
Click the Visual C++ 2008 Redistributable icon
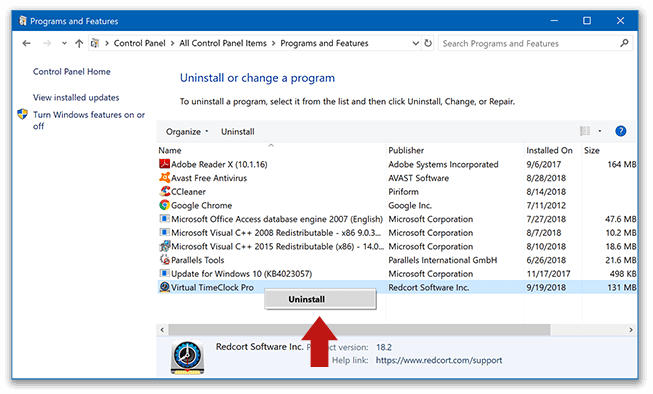click(164, 232)
